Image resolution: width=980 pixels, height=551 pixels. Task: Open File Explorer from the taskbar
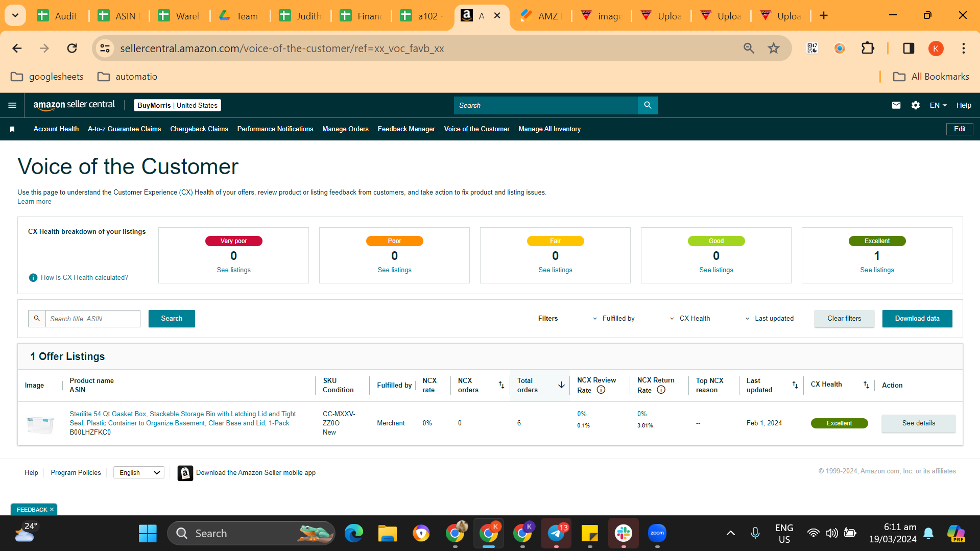click(388, 534)
